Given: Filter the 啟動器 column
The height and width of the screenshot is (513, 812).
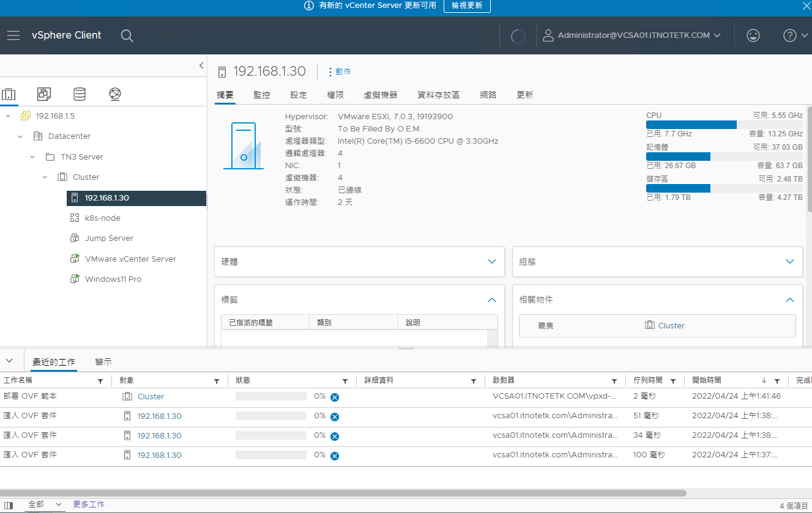Looking at the screenshot, I should pyautogui.click(x=614, y=381).
